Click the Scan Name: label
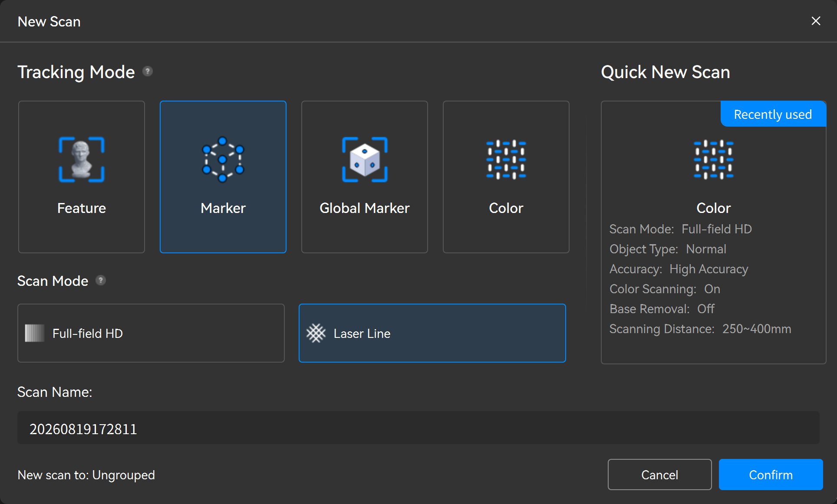 (x=55, y=392)
